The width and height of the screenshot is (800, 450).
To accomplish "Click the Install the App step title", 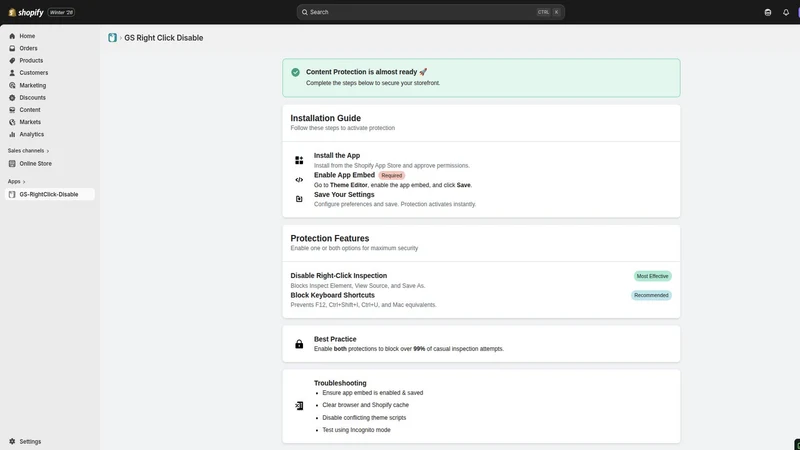I will [337, 156].
